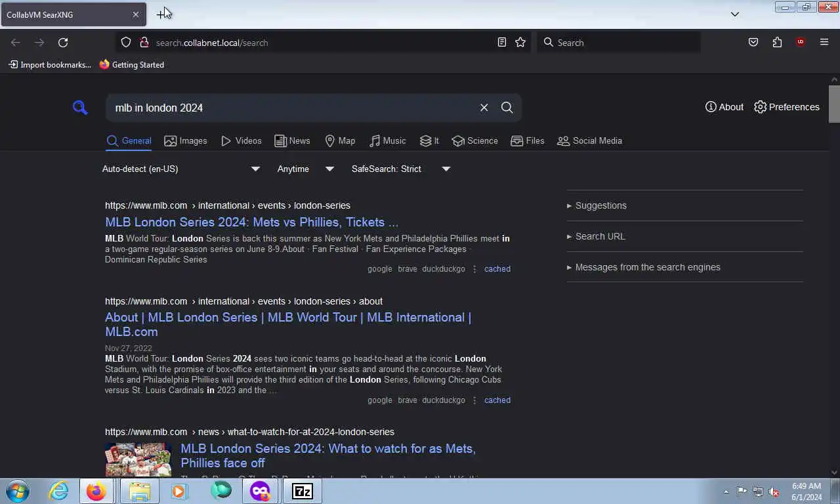Click the Firefox taskbar icon

[96, 491]
